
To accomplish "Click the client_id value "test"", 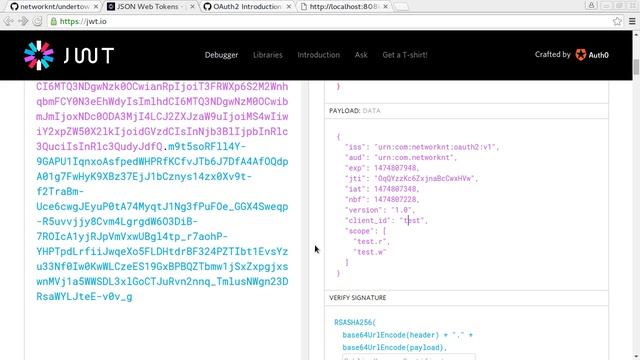I will [x=413, y=220].
